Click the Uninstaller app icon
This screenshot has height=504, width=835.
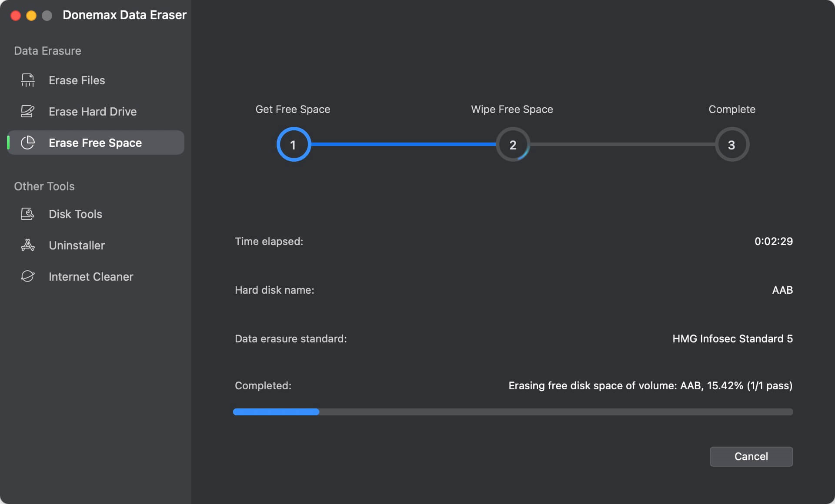28,245
